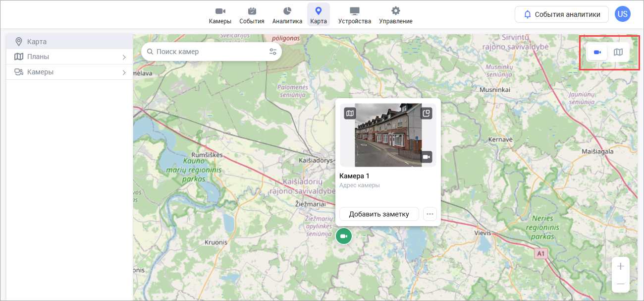Open the three-dots menu in camera popup
Viewport: 644px width, 301px height.
430,214
